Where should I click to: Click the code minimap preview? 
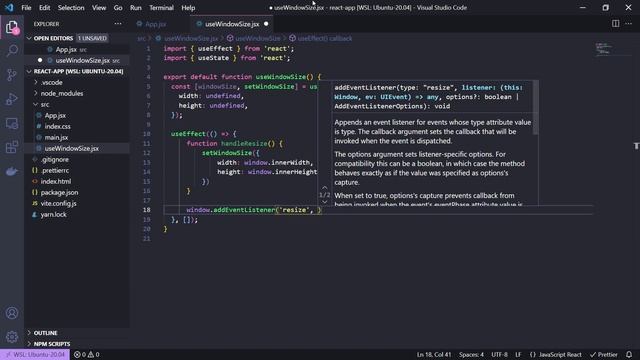(x=604, y=48)
